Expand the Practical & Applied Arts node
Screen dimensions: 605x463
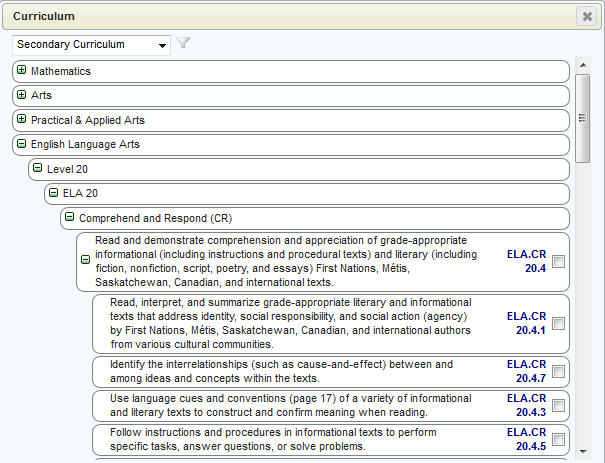tap(22, 120)
